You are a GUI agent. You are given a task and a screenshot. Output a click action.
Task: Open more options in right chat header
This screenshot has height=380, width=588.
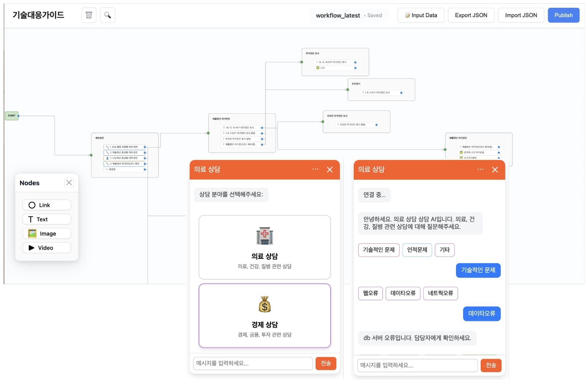480,169
